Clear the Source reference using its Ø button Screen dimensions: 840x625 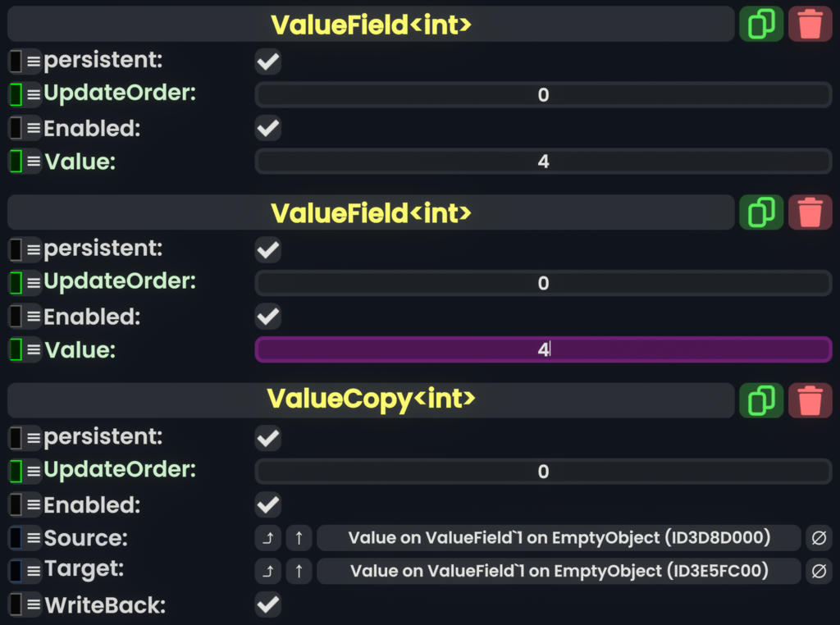point(818,538)
